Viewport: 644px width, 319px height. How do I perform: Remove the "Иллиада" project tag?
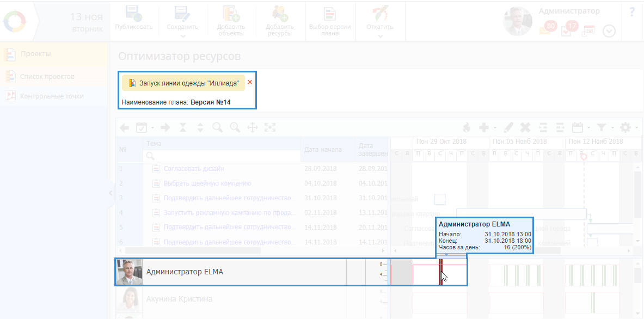[x=250, y=82]
